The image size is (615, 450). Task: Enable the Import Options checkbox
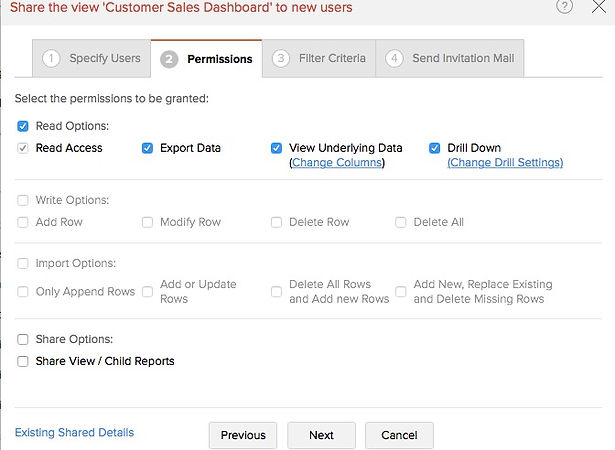click(23, 263)
